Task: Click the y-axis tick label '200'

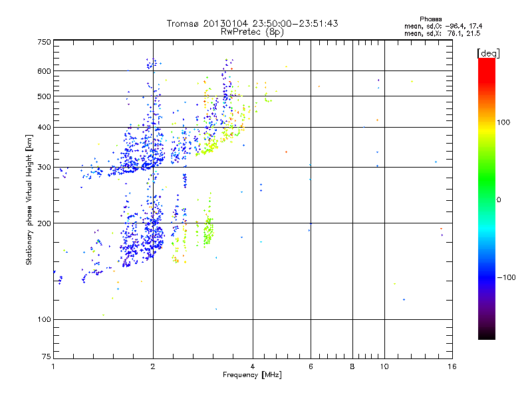Action: click(44, 223)
